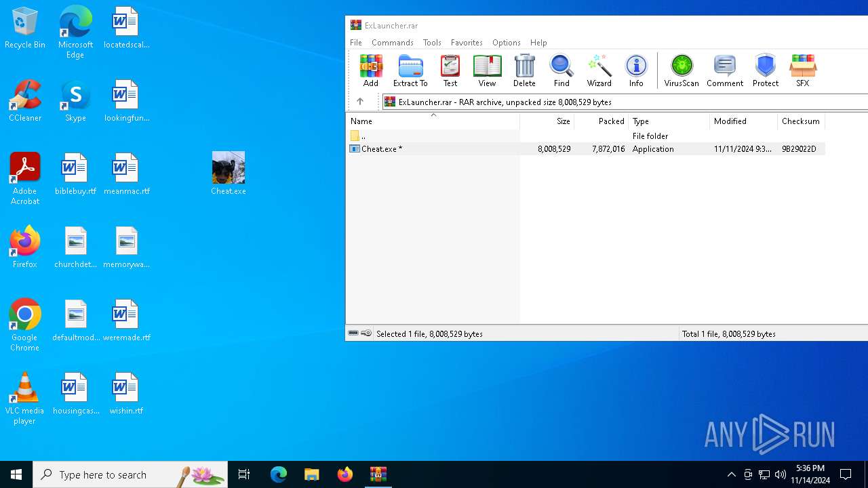Screen dimensions: 868x488
Task: Open the Tools menu
Action: click(x=432, y=42)
